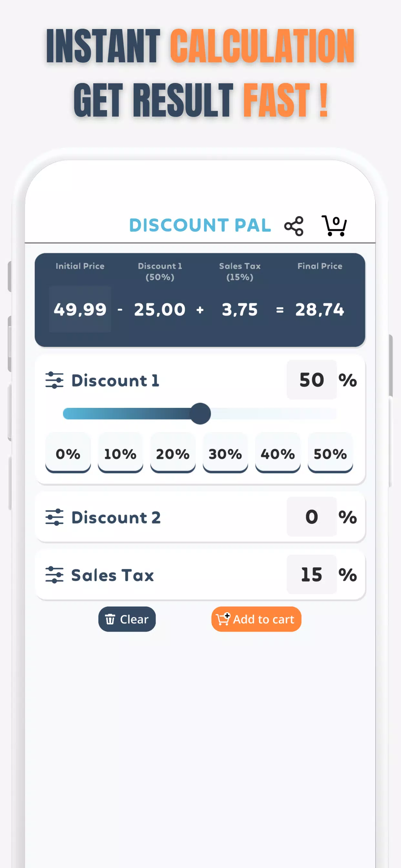Select the 10% discount preset
Screen dimensions: 401x868
[x=120, y=454]
